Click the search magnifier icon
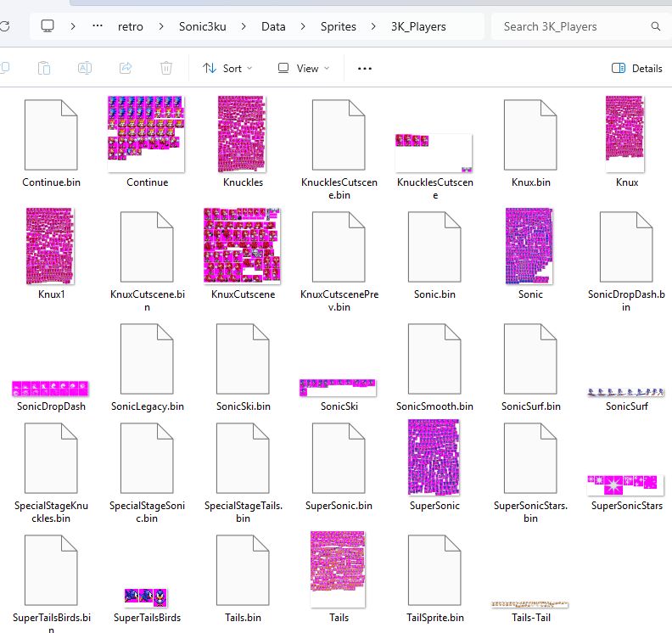The width and height of the screenshot is (672, 633). click(x=655, y=26)
